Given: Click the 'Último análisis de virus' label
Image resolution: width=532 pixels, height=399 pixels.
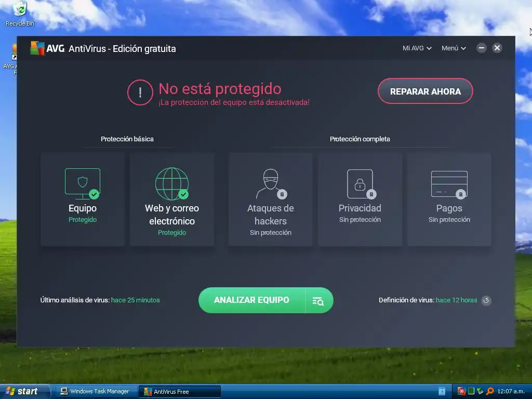Looking at the screenshot, I should 75,300.
